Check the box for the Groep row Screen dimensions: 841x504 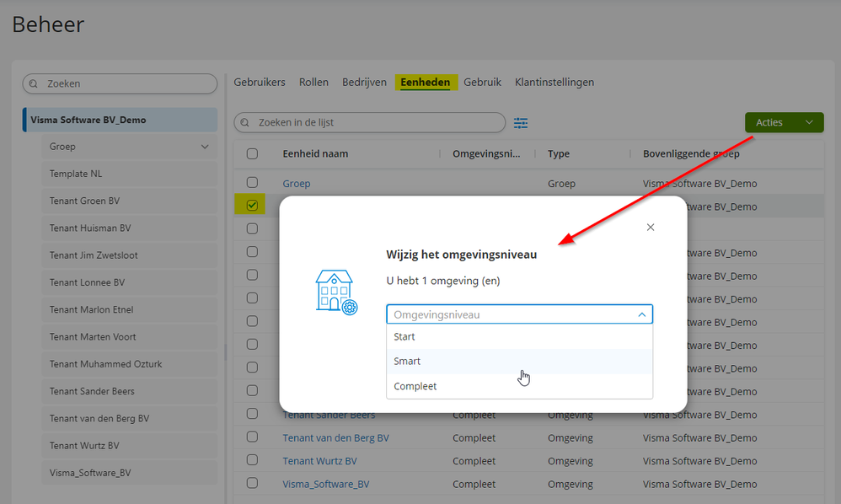click(252, 183)
